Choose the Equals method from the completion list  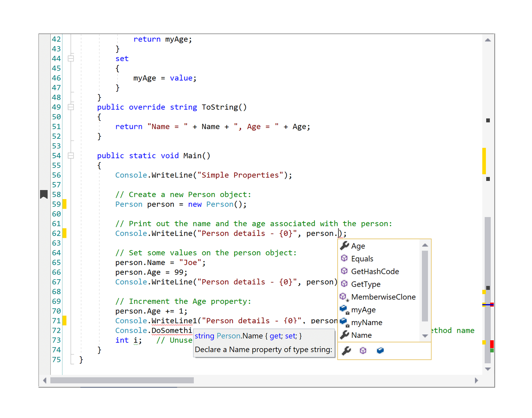[362, 258]
